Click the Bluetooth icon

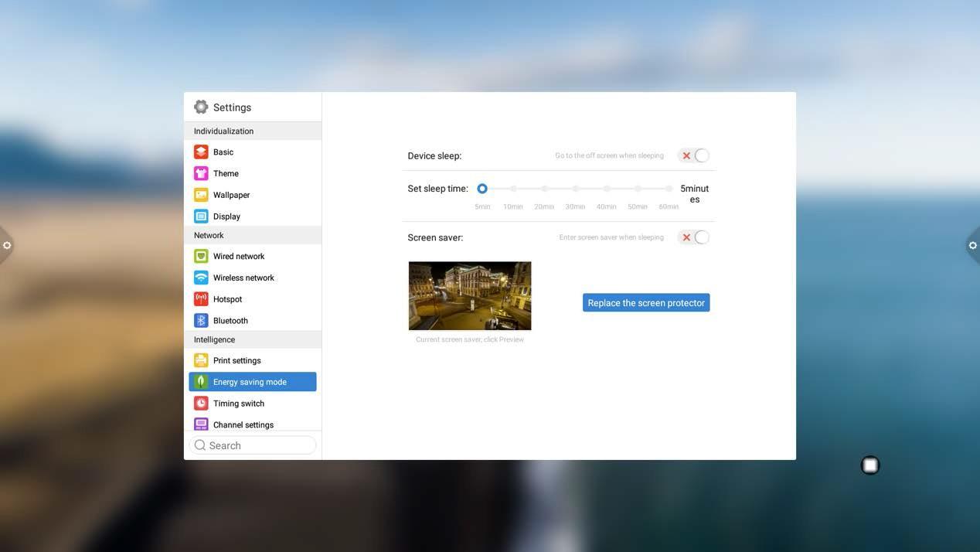point(201,320)
